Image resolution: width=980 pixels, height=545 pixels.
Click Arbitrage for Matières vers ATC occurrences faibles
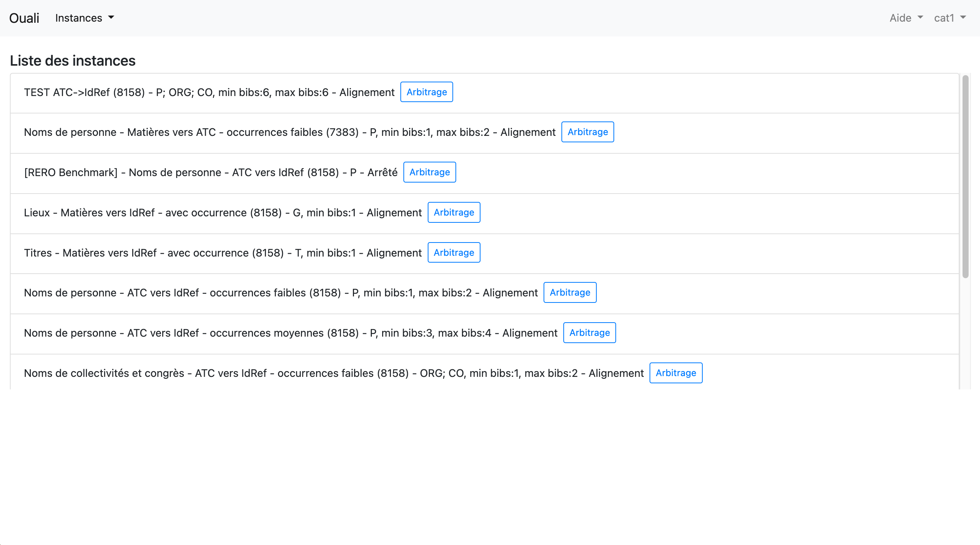point(587,132)
